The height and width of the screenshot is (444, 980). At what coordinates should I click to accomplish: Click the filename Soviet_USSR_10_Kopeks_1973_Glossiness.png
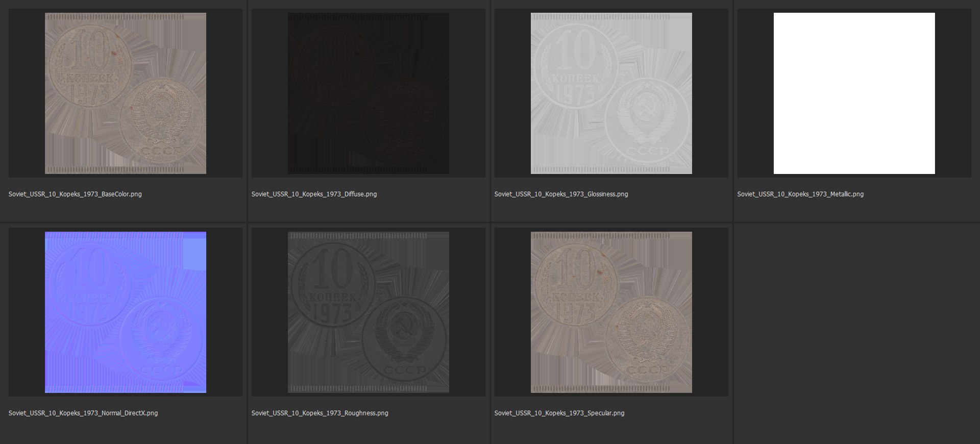point(561,194)
